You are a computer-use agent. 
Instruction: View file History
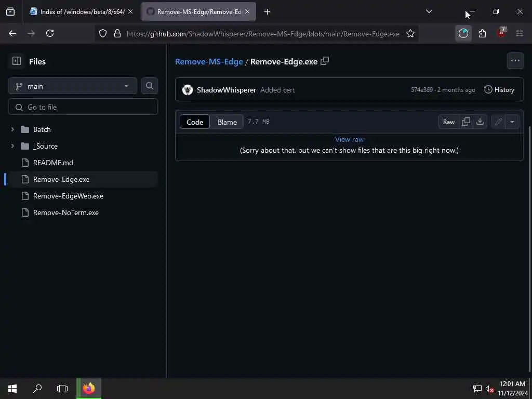[499, 90]
